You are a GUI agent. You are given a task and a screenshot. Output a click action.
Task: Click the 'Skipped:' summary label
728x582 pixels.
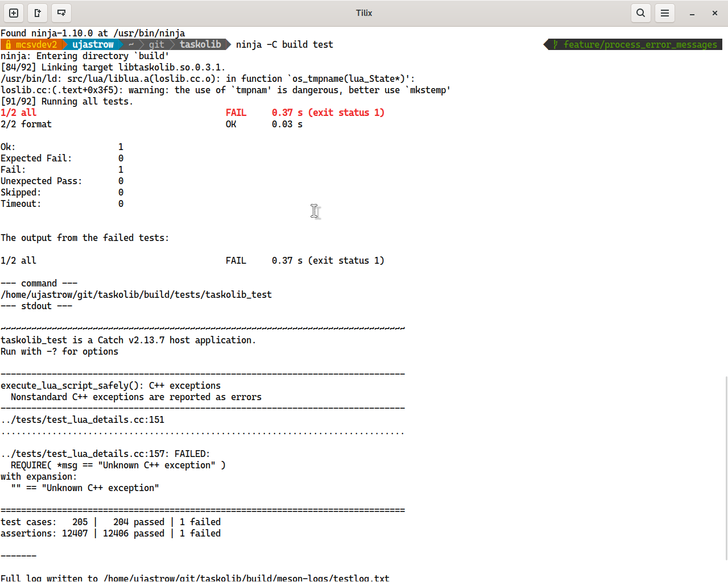tap(21, 192)
